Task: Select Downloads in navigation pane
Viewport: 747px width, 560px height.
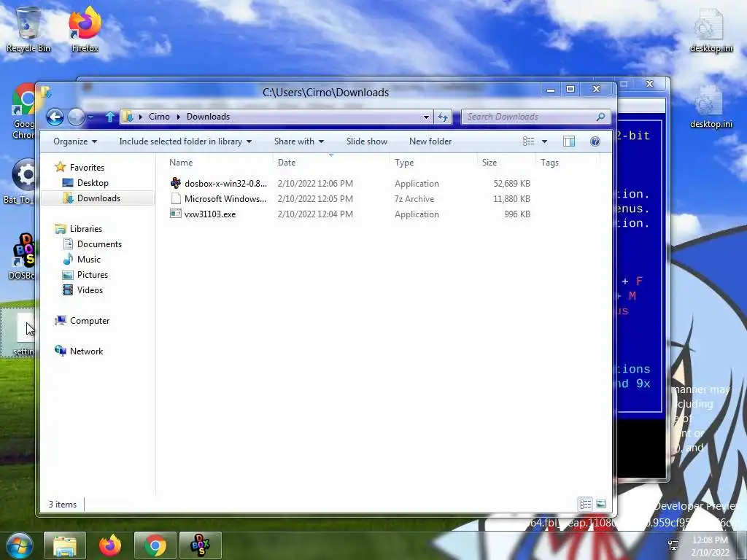Action: [x=98, y=198]
